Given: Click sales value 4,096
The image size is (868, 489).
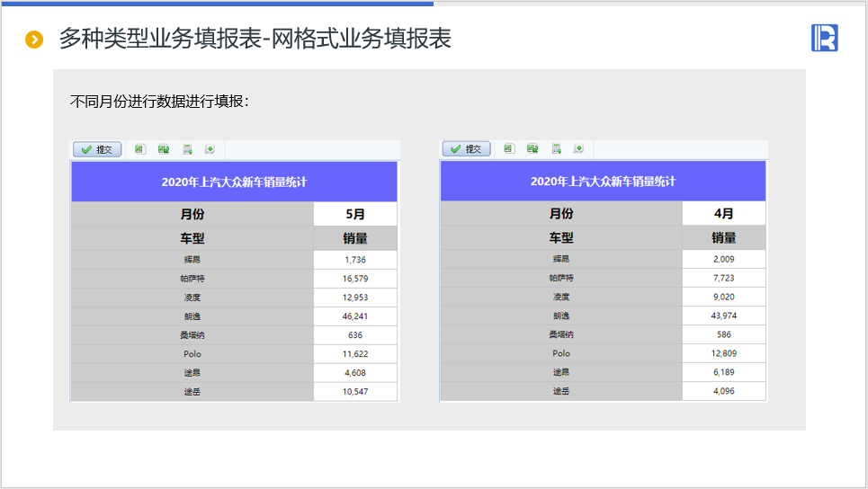Looking at the screenshot, I should 724,391.
